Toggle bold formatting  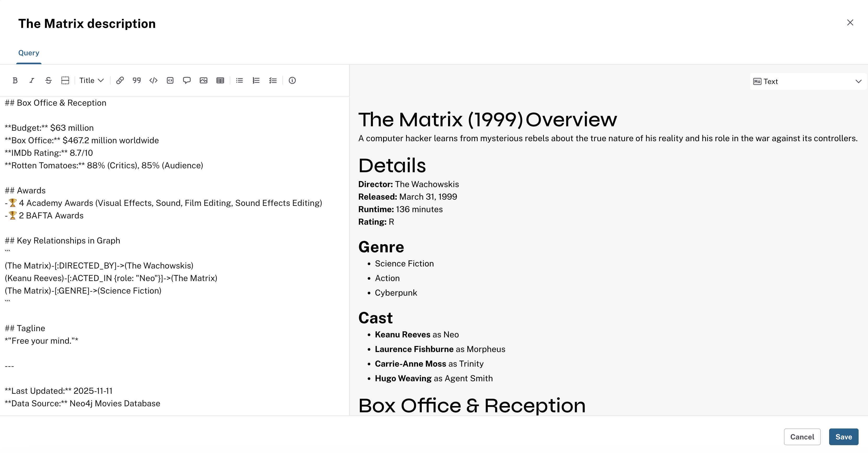[15, 80]
